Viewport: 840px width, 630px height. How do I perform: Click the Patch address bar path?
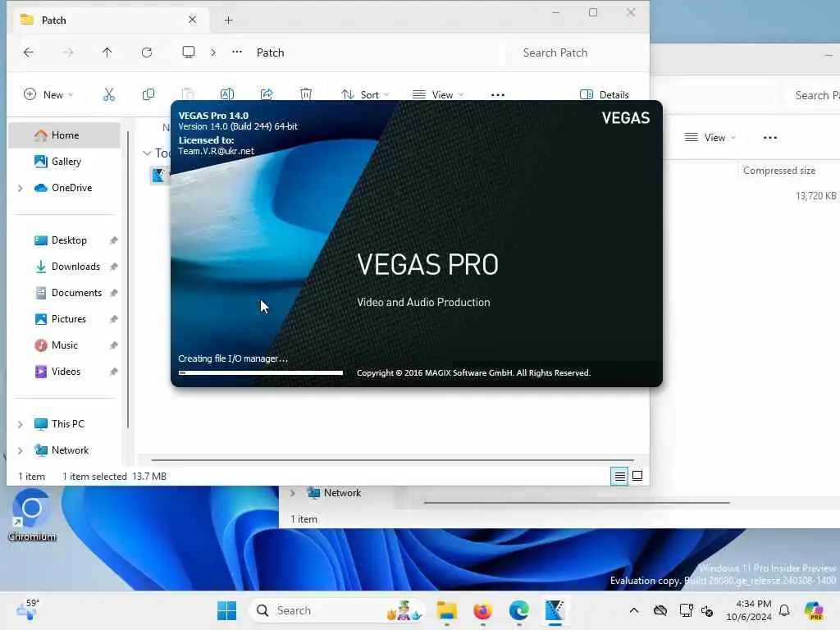click(270, 52)
